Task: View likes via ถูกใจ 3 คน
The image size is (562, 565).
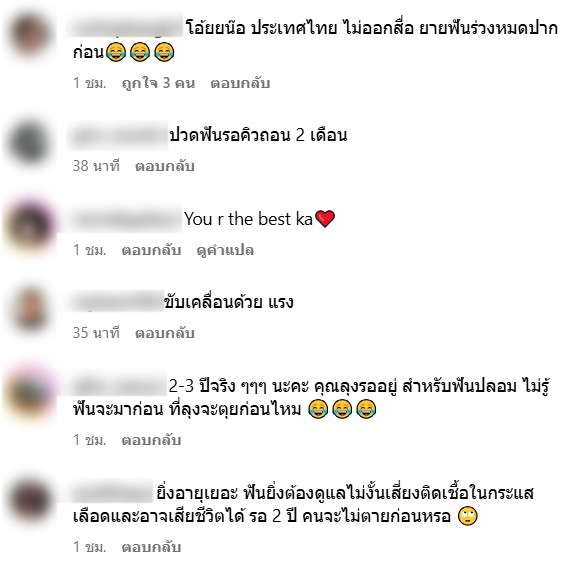Action: point(159,83)
